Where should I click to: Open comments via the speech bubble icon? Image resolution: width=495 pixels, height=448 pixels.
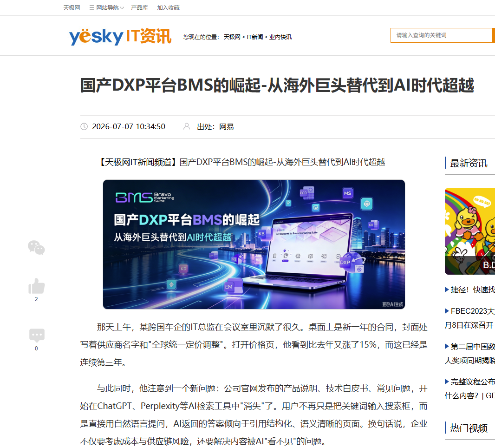(37, 335)
